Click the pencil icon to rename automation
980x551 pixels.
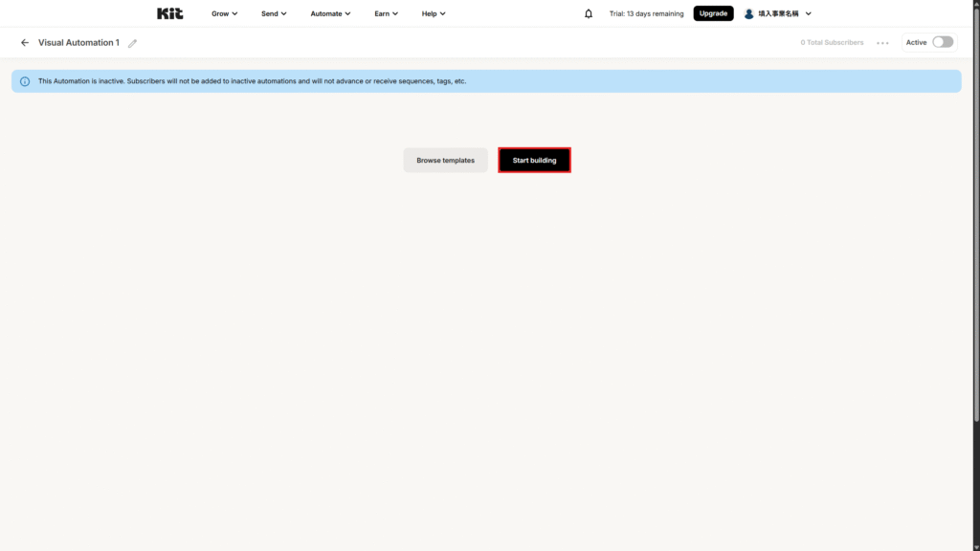(133, 43)
